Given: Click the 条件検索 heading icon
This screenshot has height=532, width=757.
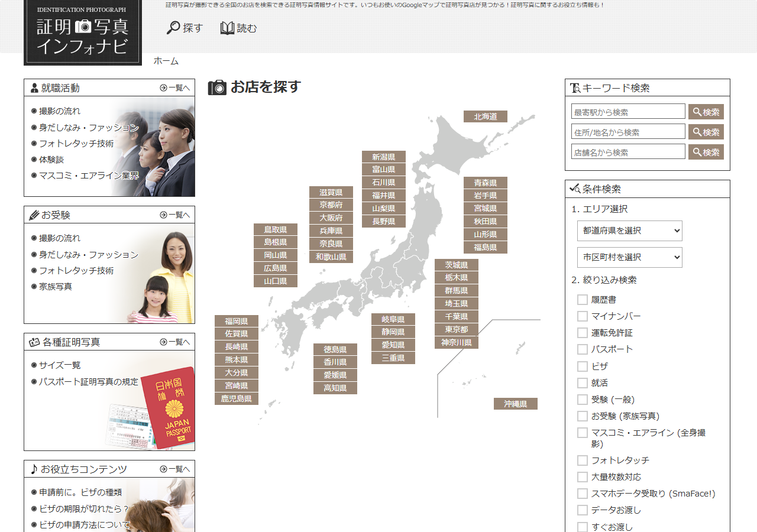Looking at the screenshot, I should coord(575,189).
